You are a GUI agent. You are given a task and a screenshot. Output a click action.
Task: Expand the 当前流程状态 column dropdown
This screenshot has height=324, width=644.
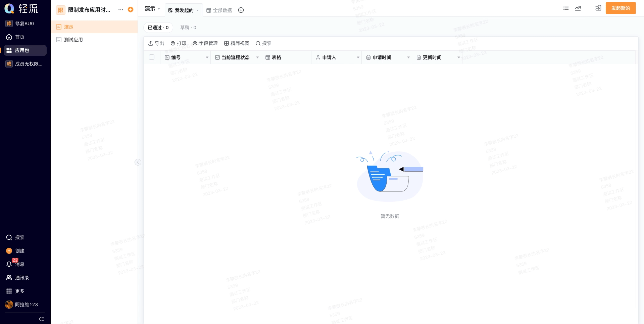[x=257, y=57]
